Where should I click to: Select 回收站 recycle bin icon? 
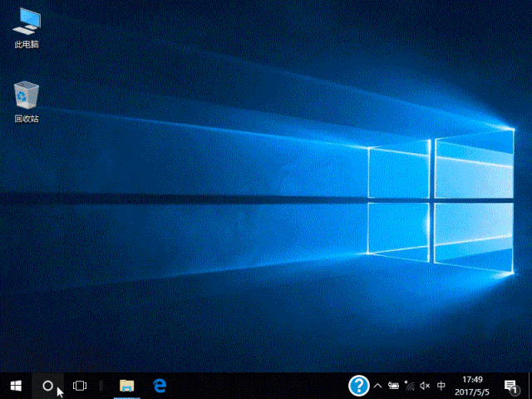27,101
